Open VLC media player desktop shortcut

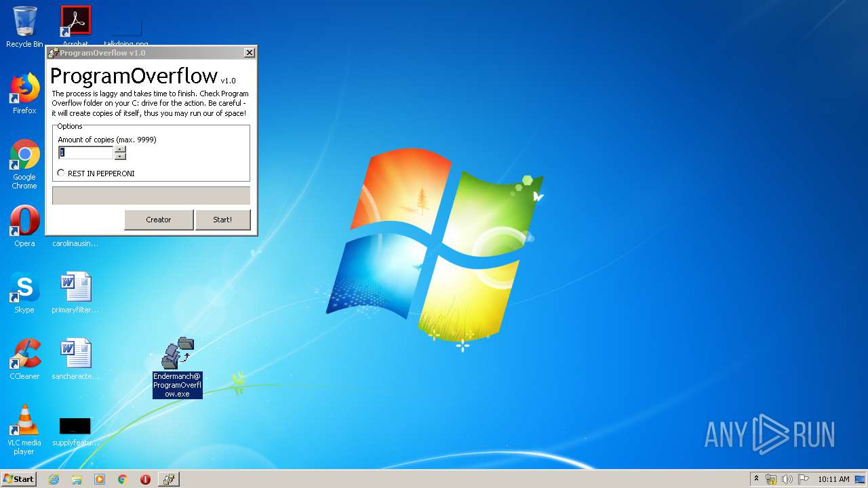[24, 430]
